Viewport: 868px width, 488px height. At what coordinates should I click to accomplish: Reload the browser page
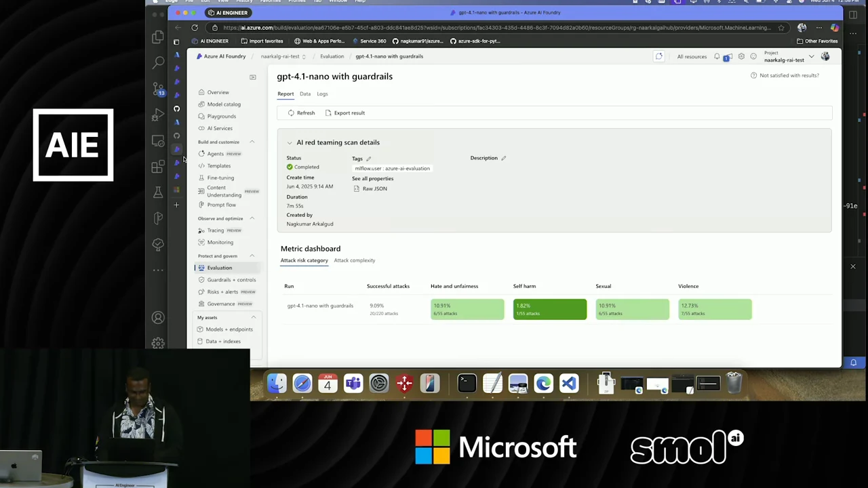click(195, 28)
